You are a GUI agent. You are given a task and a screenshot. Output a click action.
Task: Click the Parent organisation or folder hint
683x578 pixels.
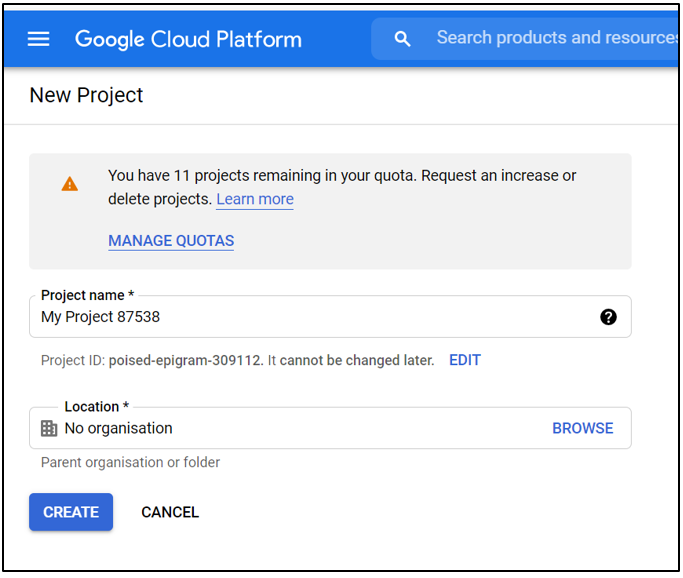coord(130,462)
